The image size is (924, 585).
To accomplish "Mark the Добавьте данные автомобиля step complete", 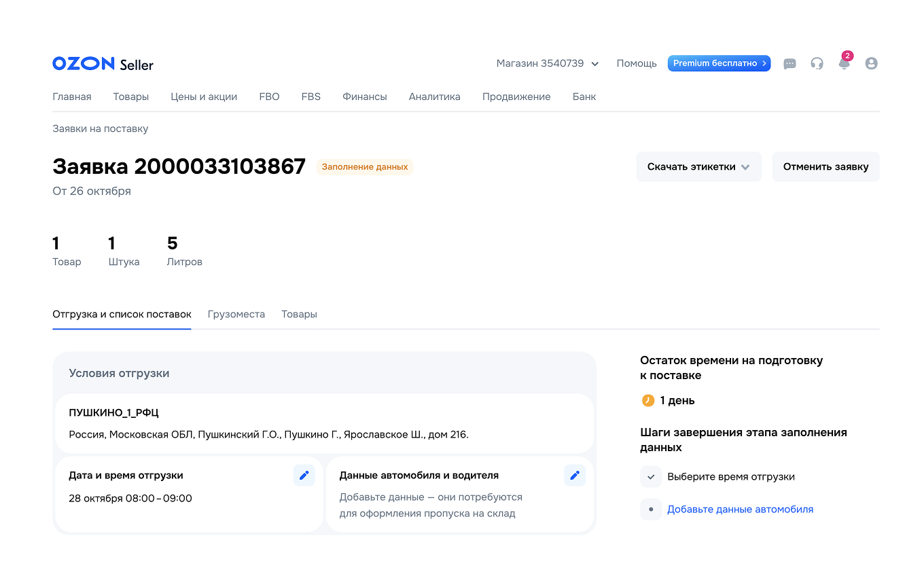I will (x=650, y=509).
